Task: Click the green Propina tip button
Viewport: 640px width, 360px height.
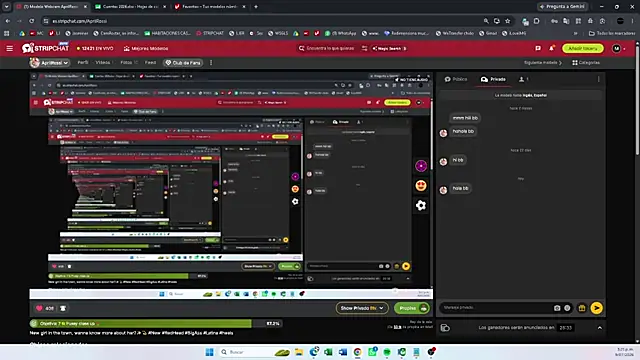Action: [x=411, y=308]
